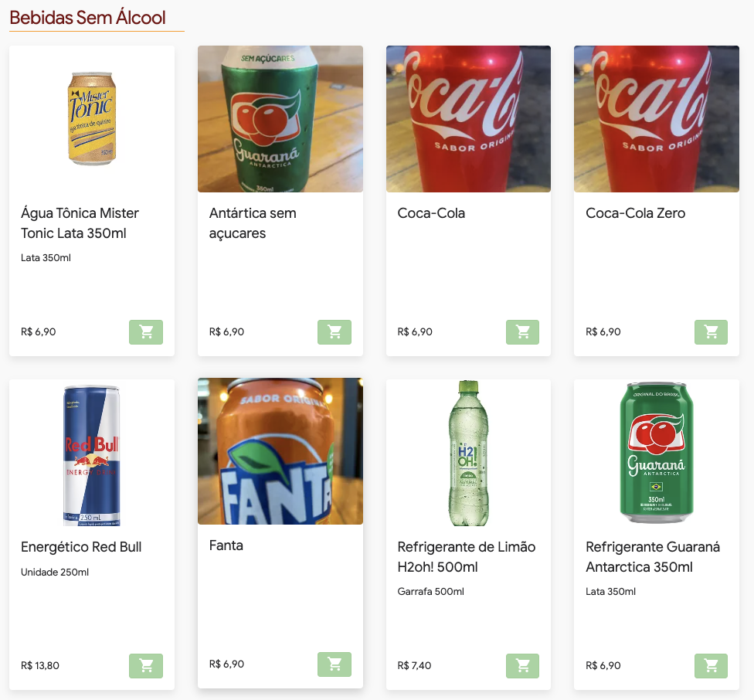The width and height of the screenshot is (754, 700).
Task: Open Energético Red Bull product title
Action: point(81,547)
